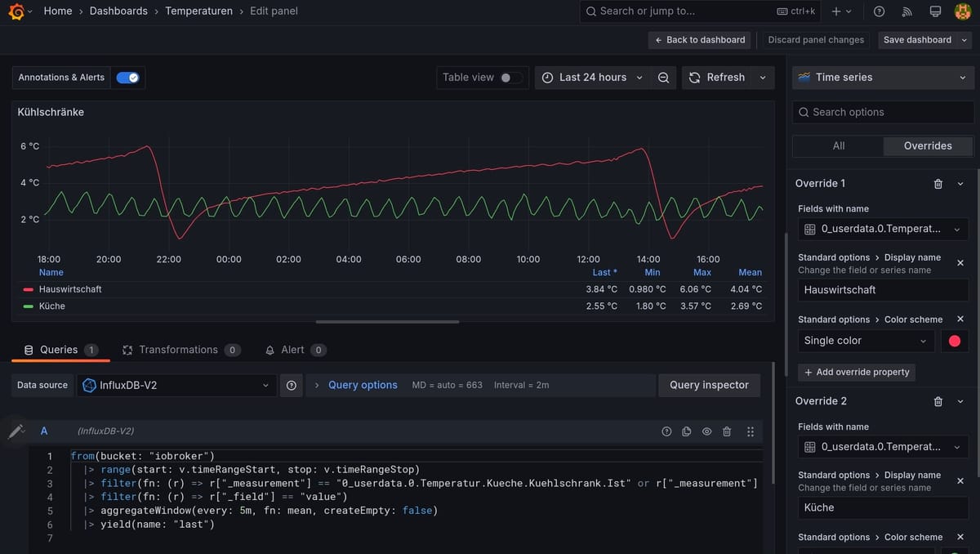
Task: Click the Grafana logo icon
Action: click(16, 11)
